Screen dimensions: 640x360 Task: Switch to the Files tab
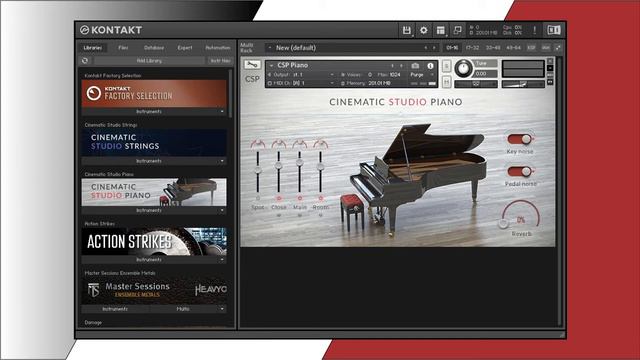tap(123, 48)
